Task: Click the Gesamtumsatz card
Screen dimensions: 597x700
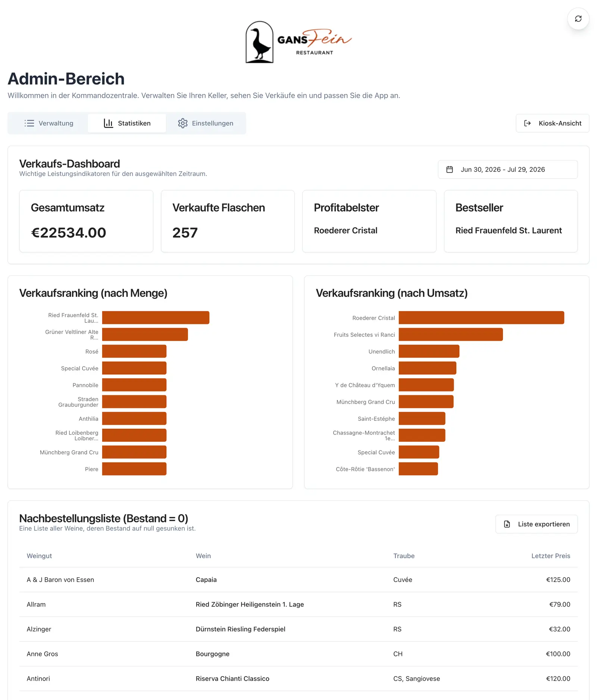Action: pos(86,221)
